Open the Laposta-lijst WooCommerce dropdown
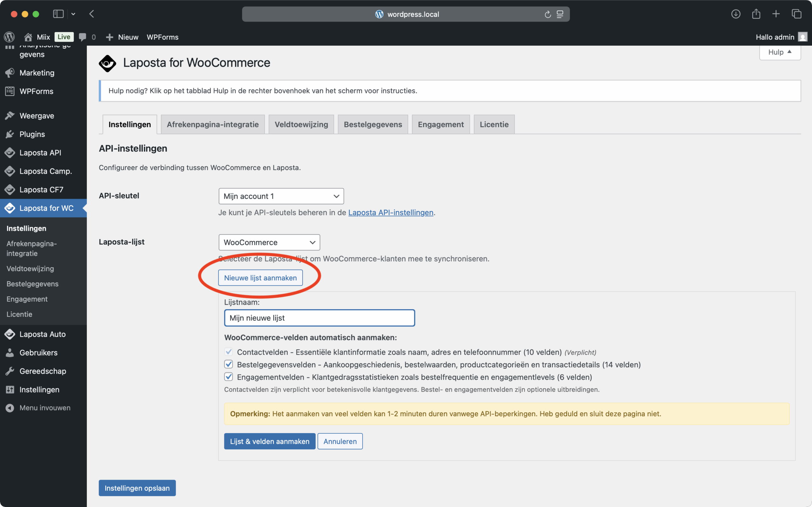The width and height of the screenshot is (812, 507). click(x=269, y=242)
